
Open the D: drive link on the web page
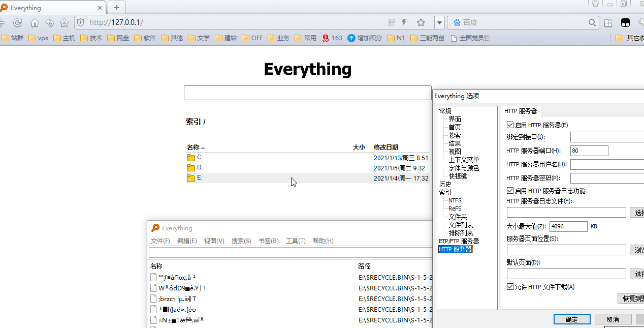(200, 168)
